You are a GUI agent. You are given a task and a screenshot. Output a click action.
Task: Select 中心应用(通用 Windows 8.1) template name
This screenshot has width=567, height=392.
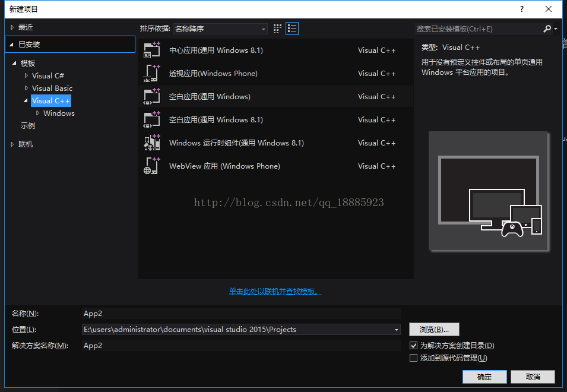coord(216,50)
